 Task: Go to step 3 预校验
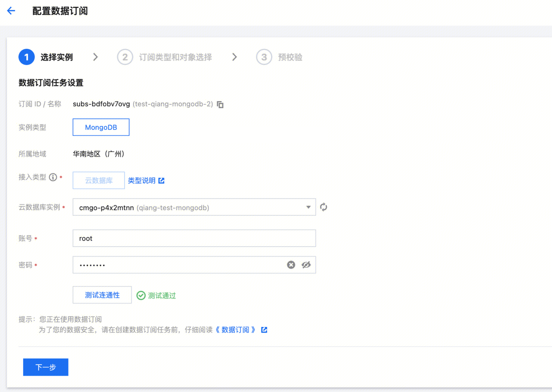point(279,57)
